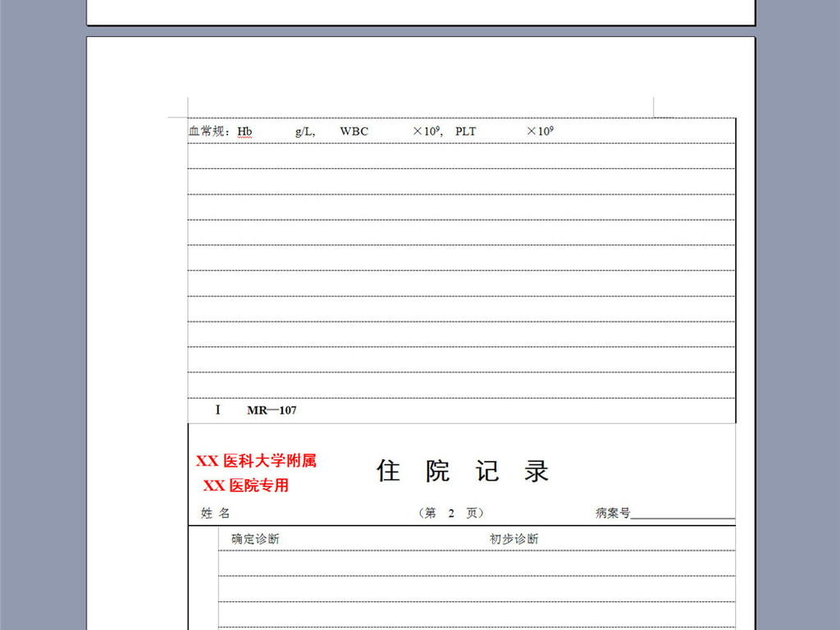Select the page number 2 in （第 2 页）
The width and height of the screenshot is (840, 630).
tap(450, 513)
